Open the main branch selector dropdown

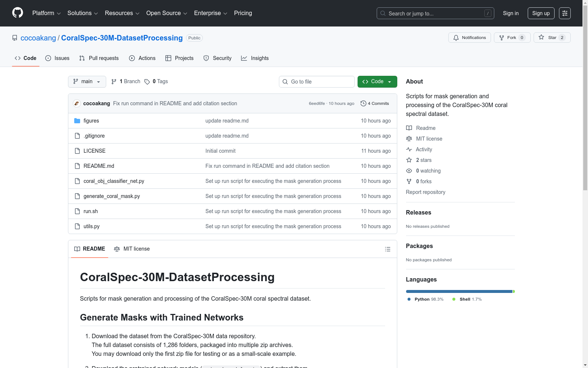[87, 82]
